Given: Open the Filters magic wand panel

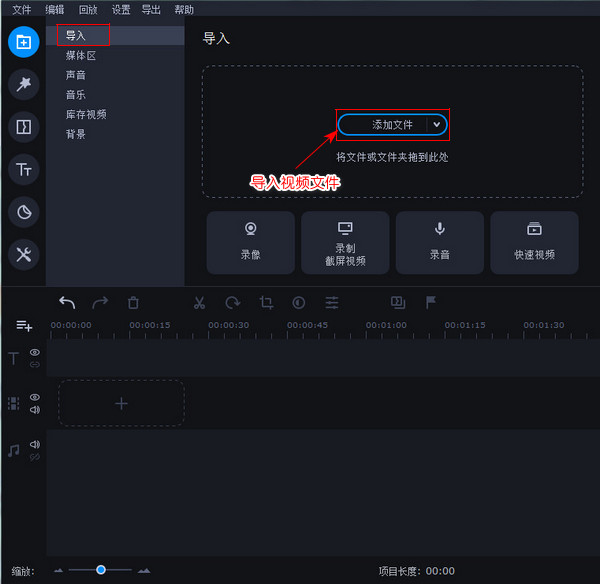Looking at the screenshot, I should point(23,85).
